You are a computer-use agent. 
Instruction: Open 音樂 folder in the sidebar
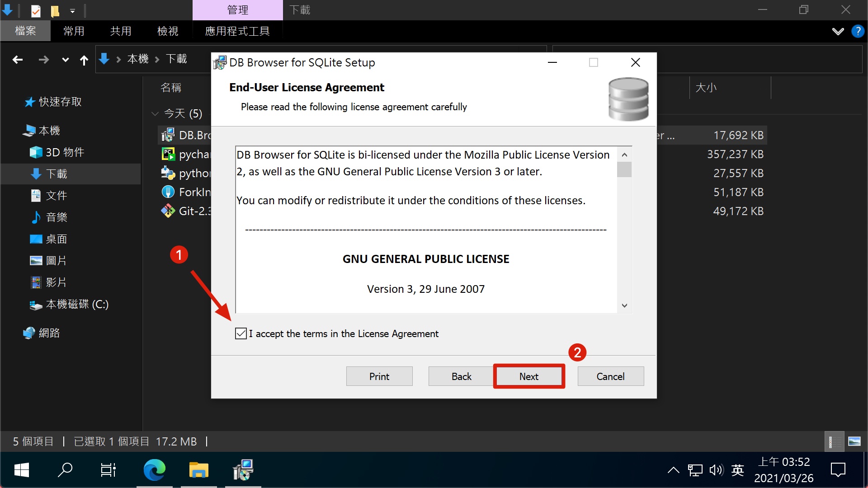pos(49,217)
